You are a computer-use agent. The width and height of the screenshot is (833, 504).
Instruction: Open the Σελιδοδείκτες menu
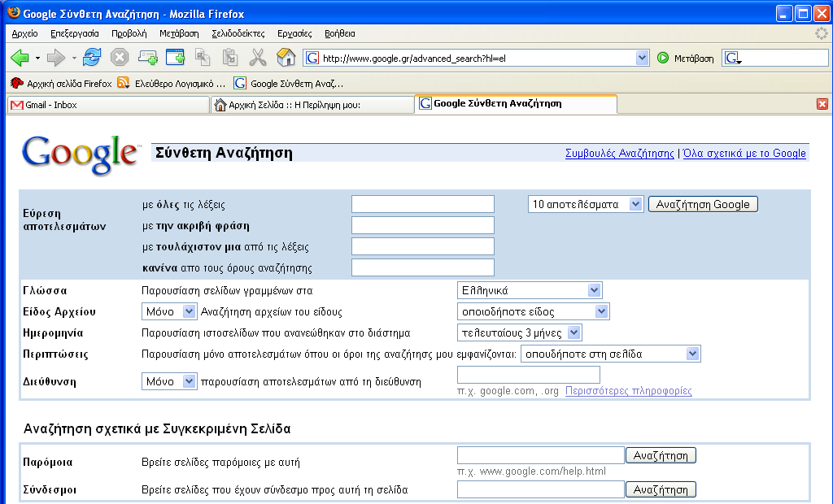pyautogui.click(x=238, y=33)
